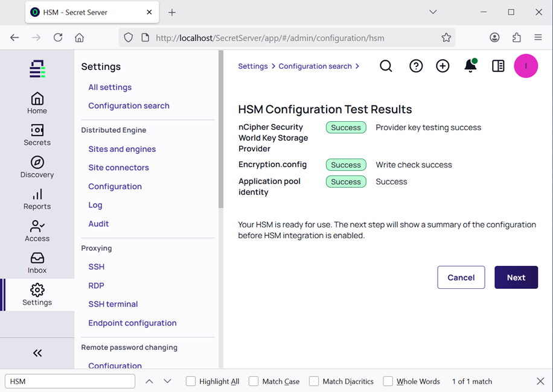
Task: Enable Whole Words checkbox
Action: [388, 381]
